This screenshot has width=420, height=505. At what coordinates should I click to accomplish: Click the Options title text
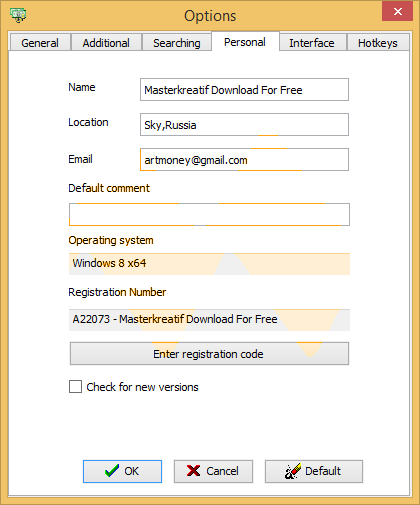click(210, 16)
